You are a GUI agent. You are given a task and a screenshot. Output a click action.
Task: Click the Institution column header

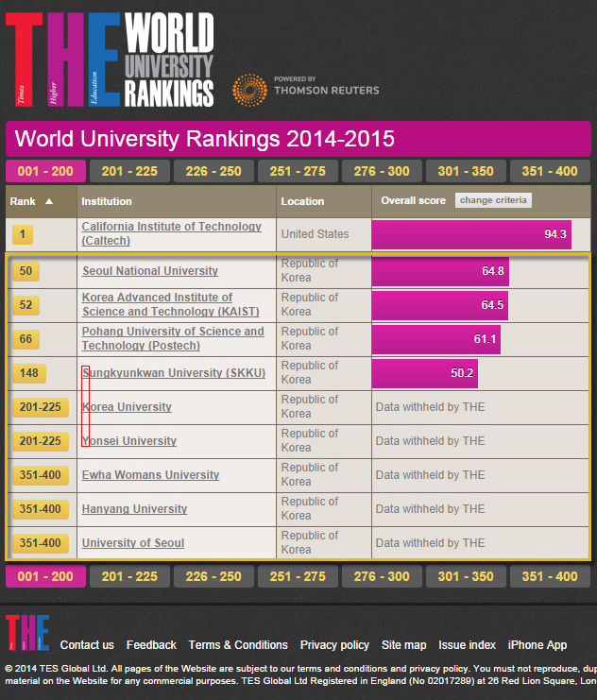(x=177, y=201)
